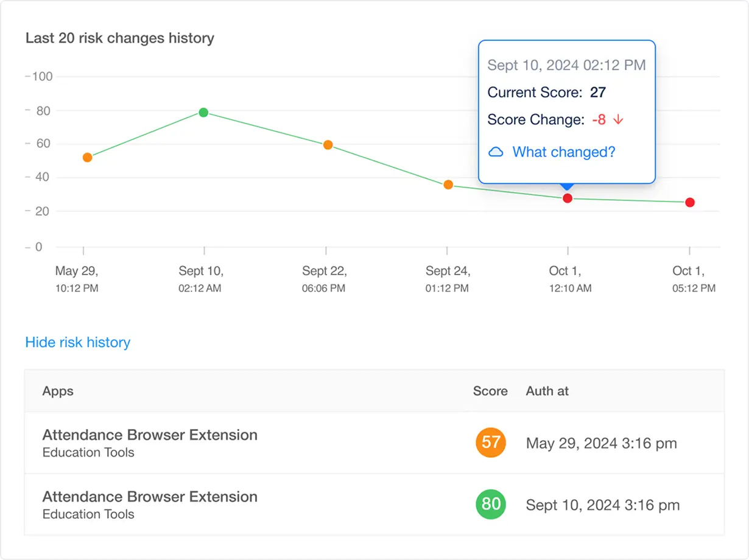The width and height of the screenshot is (749, 560).
Task: Open the What changed? link
Action: tap(563, 152)
